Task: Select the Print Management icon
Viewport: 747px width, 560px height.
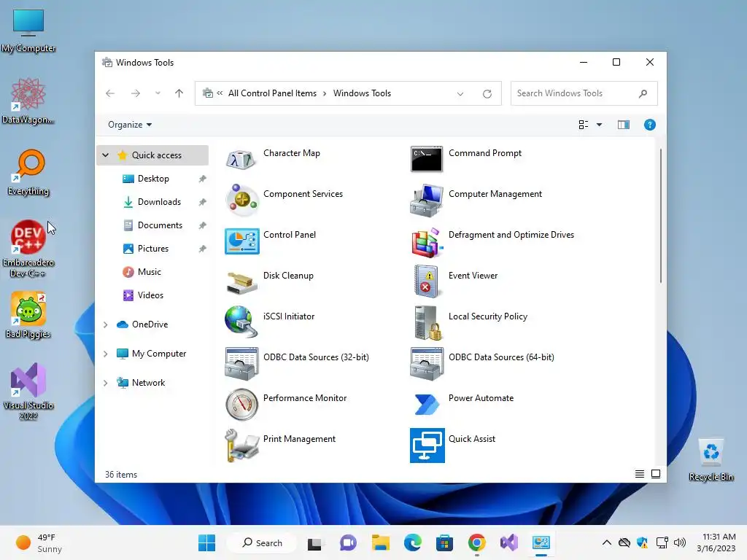Action: [x=241, y=446]
